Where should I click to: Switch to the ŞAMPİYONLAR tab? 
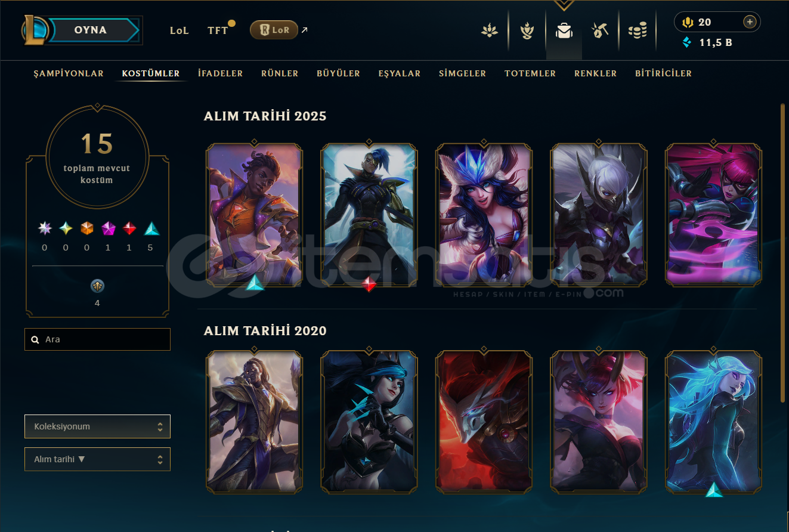[69, 73]
